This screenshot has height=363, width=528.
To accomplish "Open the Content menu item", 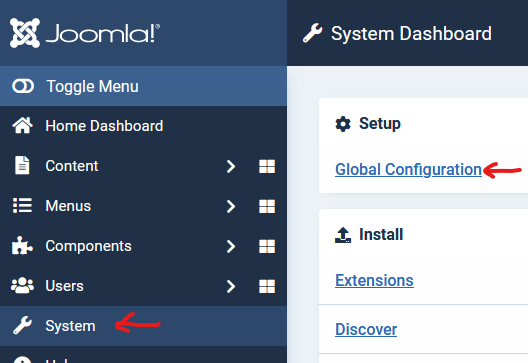I will click(x=72, y=166).
